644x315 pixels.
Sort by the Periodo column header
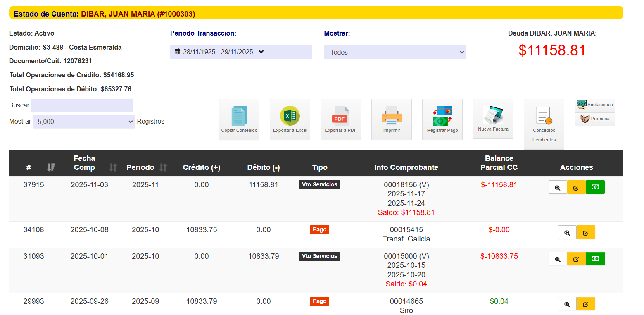[x=140, y=167]
